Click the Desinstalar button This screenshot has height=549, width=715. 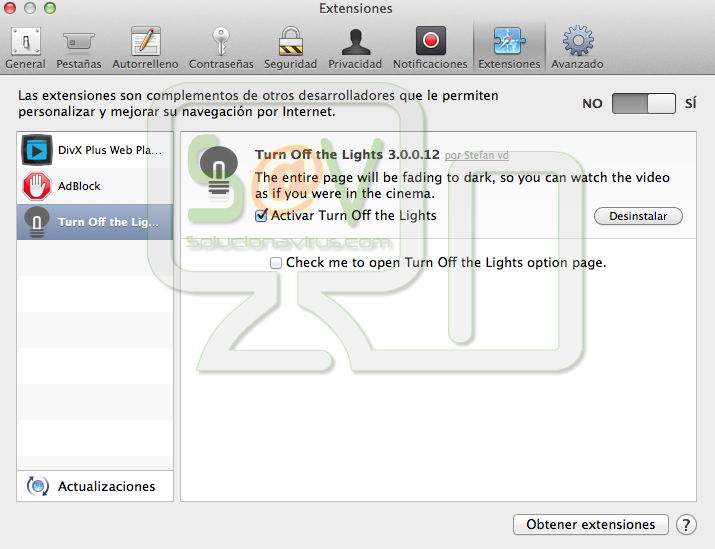tap(638, 216)
